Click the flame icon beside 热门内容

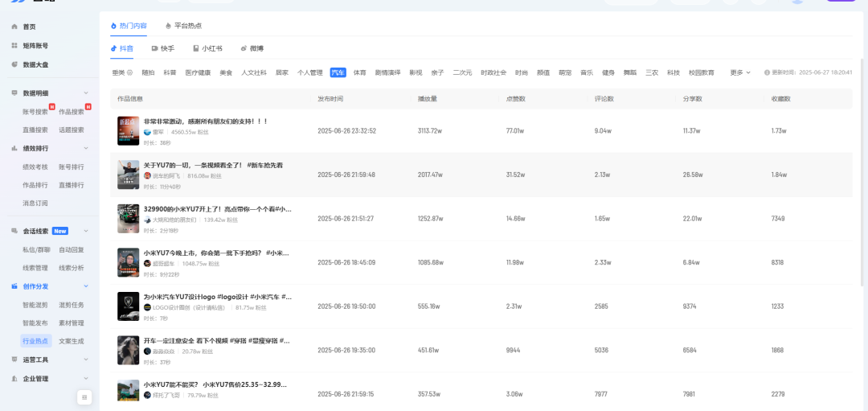(114, 26)
